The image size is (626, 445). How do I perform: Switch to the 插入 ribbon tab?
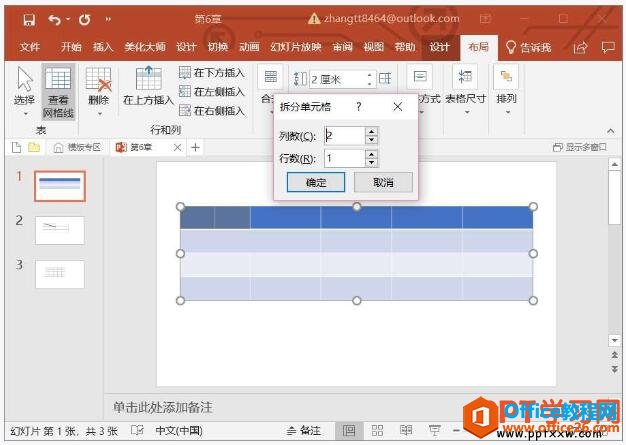103,47
